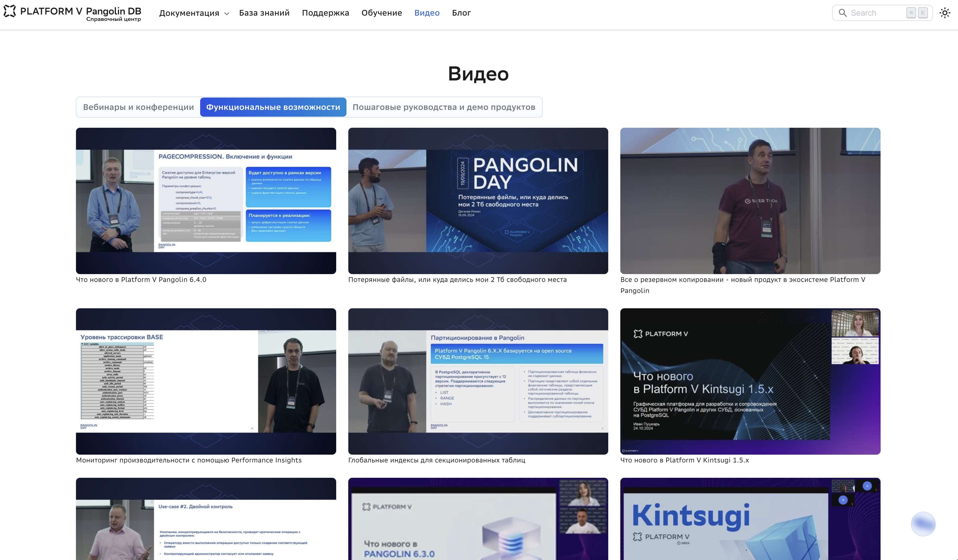Open link Потерянные файлы, или куда делись мои 2 Тб
This screenshot has height=560, width=958.
tap(457, 280)
